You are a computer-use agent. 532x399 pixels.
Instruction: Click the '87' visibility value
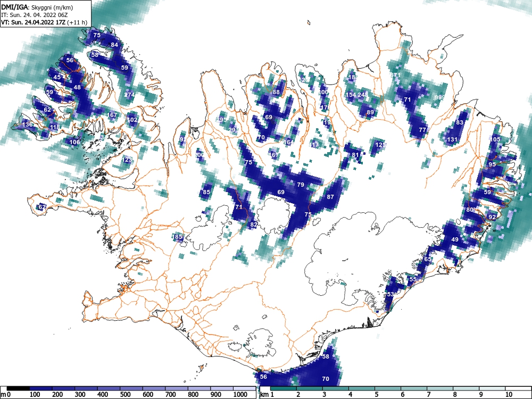click(330, 196)
